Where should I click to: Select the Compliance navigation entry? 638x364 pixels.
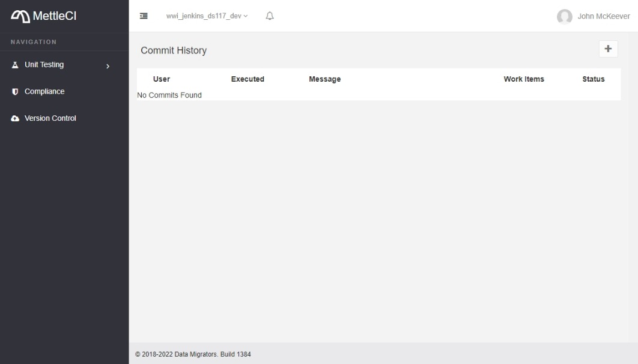coord(44,91)
